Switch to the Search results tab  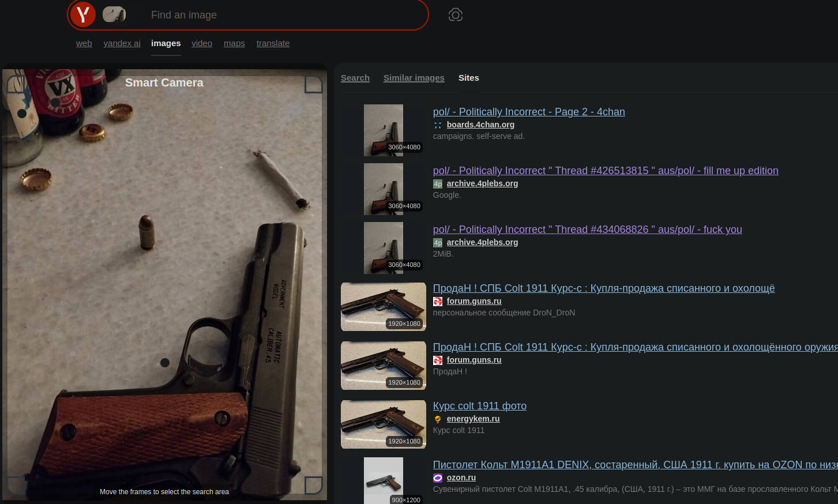[x=355, y=78]
